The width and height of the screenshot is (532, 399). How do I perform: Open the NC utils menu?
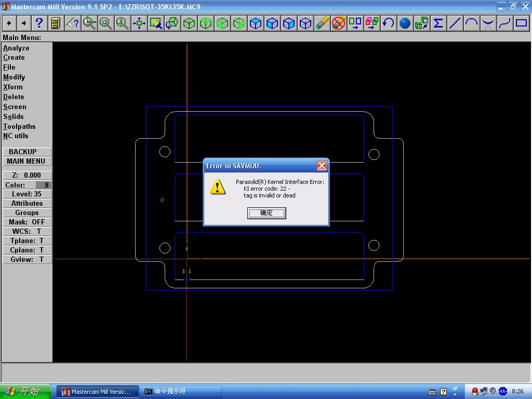point(16,136)
